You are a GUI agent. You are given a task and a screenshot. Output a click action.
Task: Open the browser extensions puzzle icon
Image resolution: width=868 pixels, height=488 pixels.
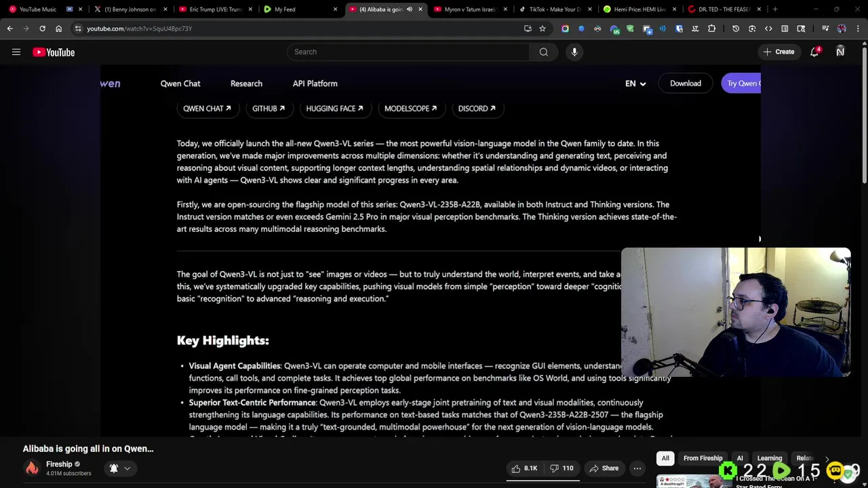tap(711, 28)
